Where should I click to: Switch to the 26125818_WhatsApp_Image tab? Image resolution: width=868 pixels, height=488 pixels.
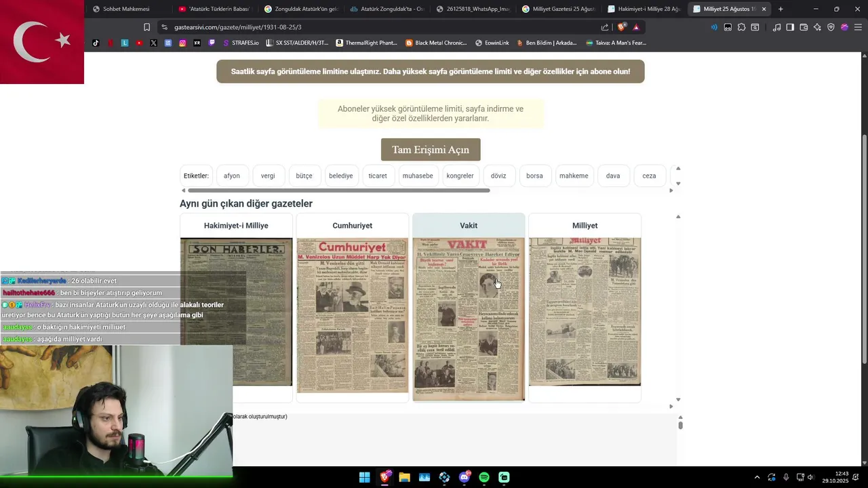473,9
